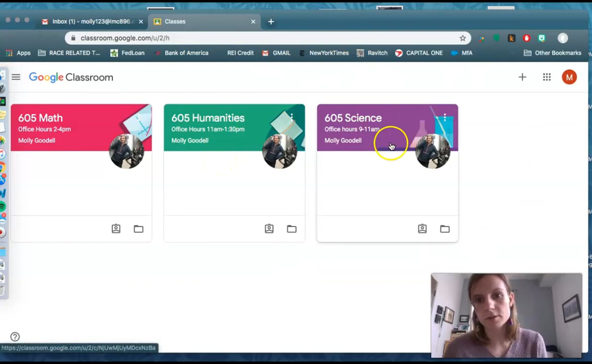Click the help question mark icon
This screenshot has width=592, height=364.
coord(15,337)
